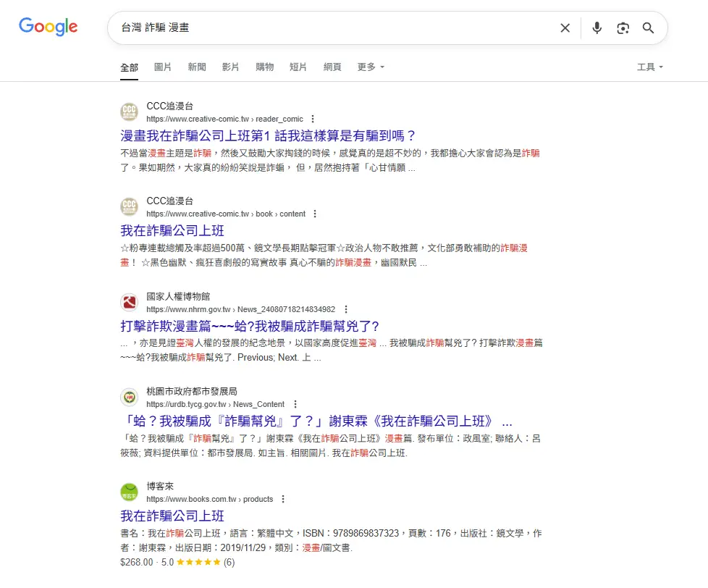Click the 桃園市政府都市發展局 site name

192,391
